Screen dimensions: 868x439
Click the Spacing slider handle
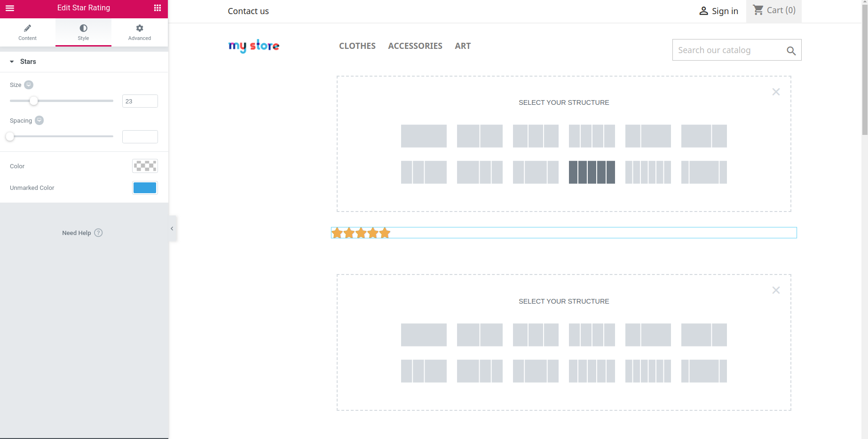pyautogui.click(x=10, y=136)
